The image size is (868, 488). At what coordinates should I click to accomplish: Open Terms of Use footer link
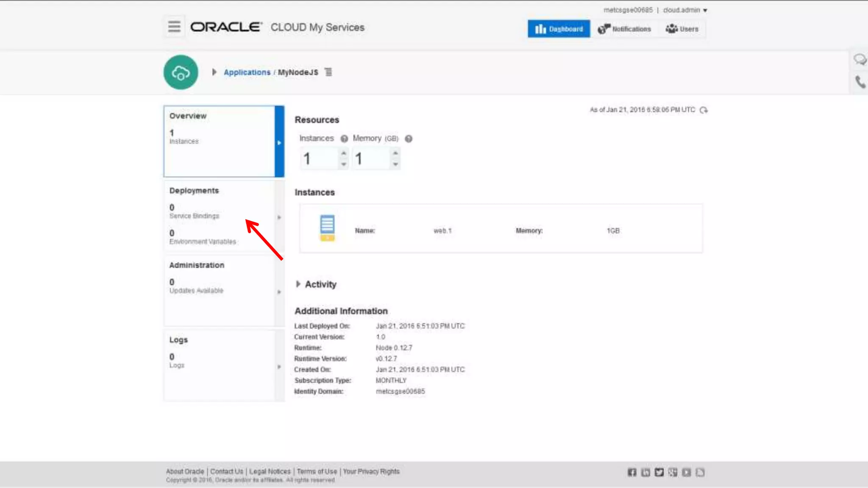pyautogui.click(x=317, y=471)
